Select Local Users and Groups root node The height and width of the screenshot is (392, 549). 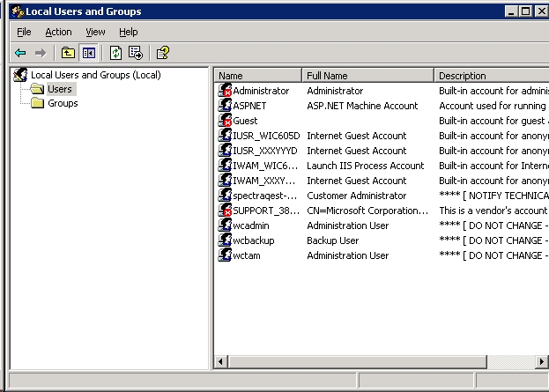coord(95,75)
